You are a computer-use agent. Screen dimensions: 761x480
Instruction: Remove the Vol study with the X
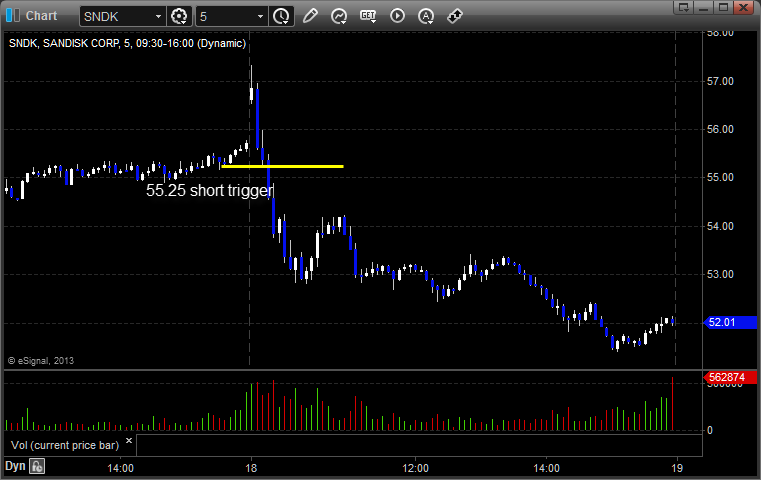[129, 441]
